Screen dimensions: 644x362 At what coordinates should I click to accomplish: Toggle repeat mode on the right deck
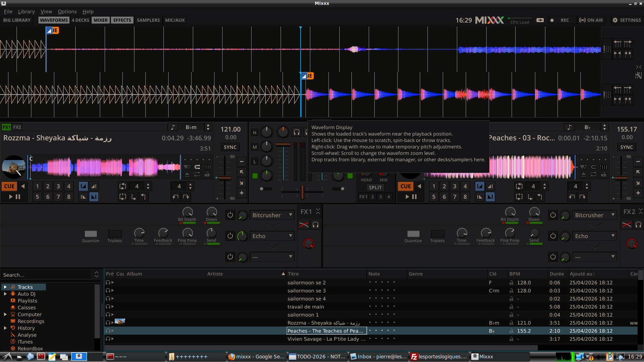593,174
